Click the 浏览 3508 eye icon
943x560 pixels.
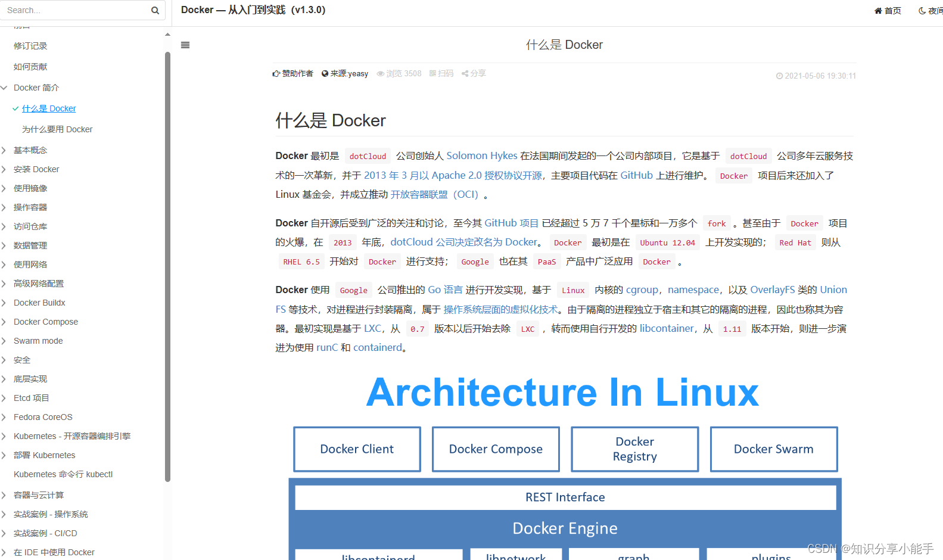click(380, 73)
